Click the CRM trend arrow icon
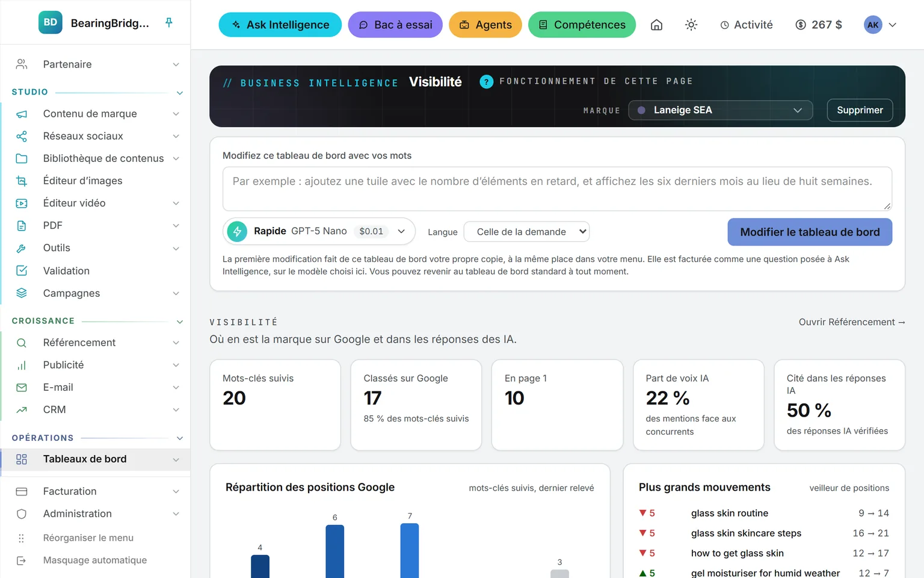 coord(22,409)
